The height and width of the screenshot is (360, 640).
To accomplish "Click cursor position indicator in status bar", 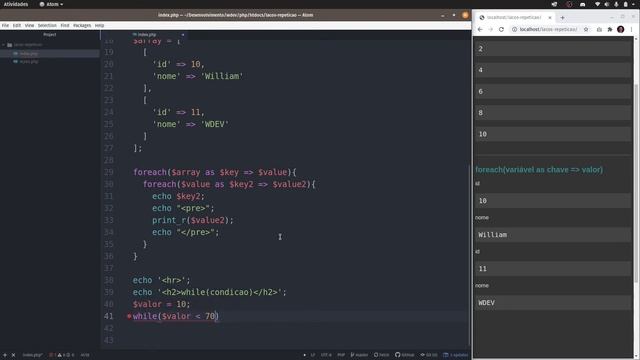I will tap(85, 355).
